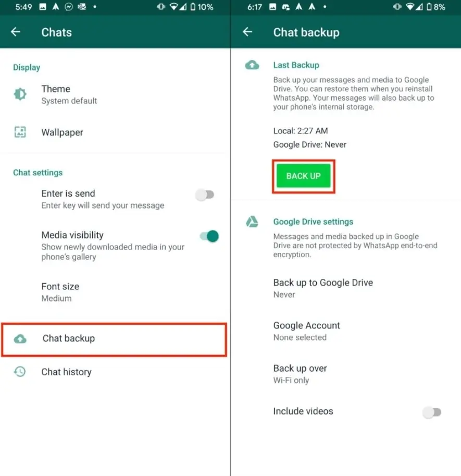Click the Last Backup cloud upload icon
461x476 pixels.
pyautogui.click(x=252, y=65)
